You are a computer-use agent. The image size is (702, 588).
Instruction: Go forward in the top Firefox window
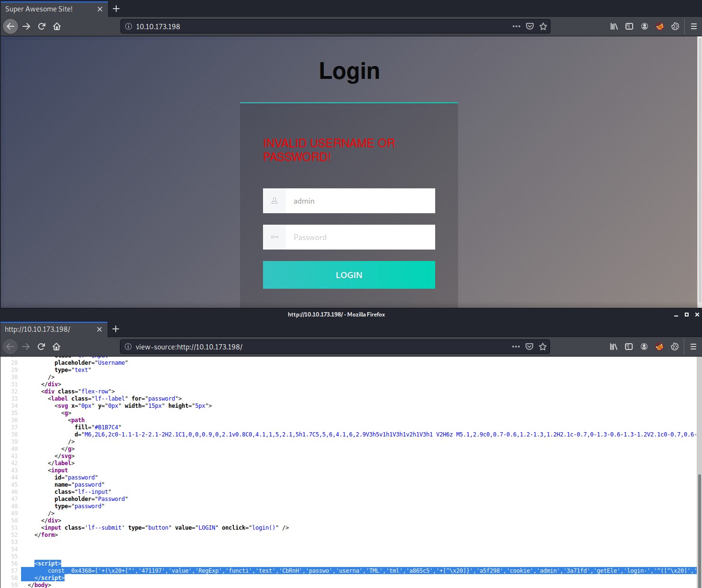pos(26,26)
